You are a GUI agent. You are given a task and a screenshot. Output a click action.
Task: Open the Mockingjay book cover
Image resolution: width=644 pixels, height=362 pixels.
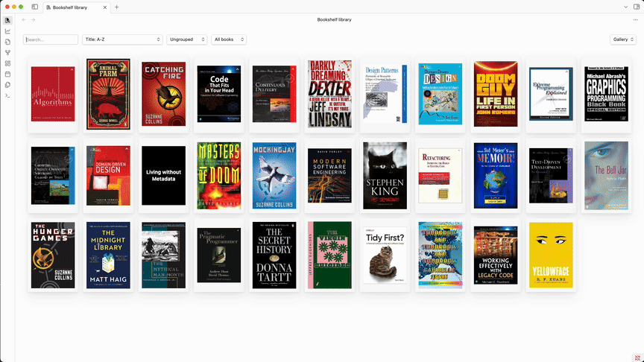pyautogui.click(x=274, y=176)
